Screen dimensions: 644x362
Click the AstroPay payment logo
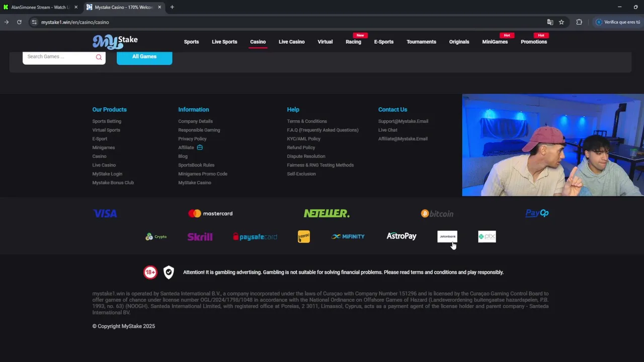401,236
